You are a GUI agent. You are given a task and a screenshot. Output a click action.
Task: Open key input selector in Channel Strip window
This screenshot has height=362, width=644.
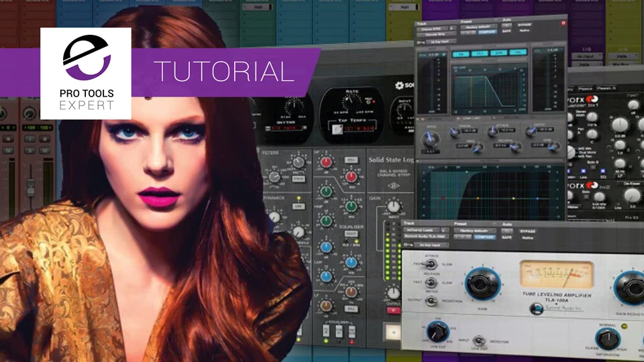pyautogui.click(x=440, y=42)
